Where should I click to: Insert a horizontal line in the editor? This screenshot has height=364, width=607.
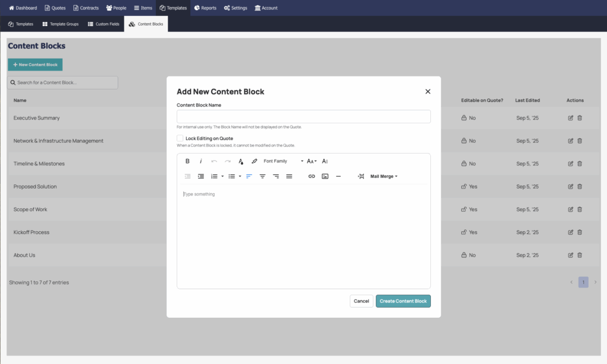coord(338,177)
